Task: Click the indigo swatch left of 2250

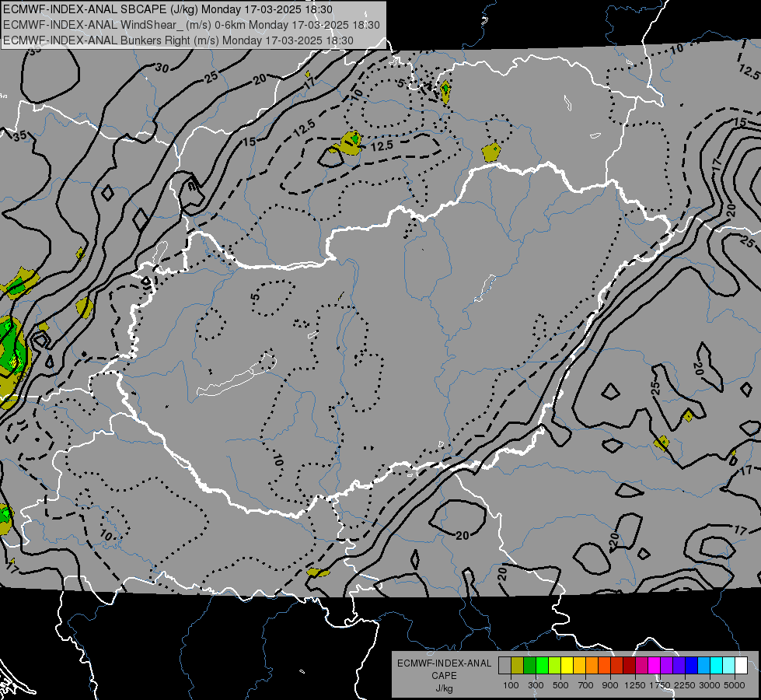Action: click(679, 665)
